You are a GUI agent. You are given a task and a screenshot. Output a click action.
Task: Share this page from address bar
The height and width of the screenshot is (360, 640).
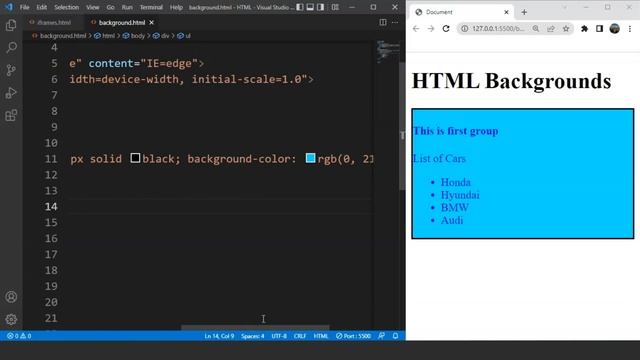pos(551,29)
